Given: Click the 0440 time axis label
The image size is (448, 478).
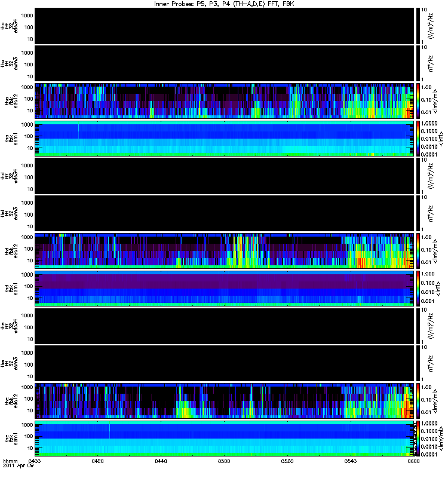Looking at the screenshot, I should point(161,461).
